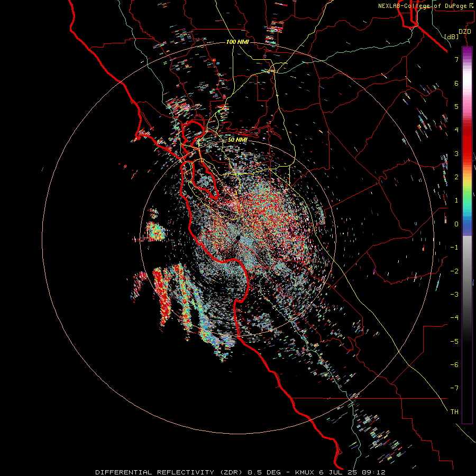Click the "DZD" legend title
The image size is (476, 476).
(465, 32)
